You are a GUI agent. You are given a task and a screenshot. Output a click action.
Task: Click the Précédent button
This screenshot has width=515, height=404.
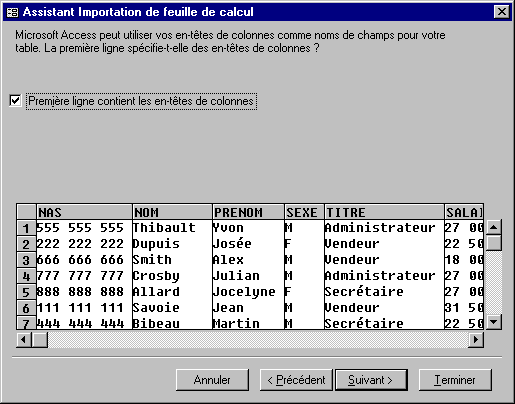pyautogui.click(x=296, y=380)
